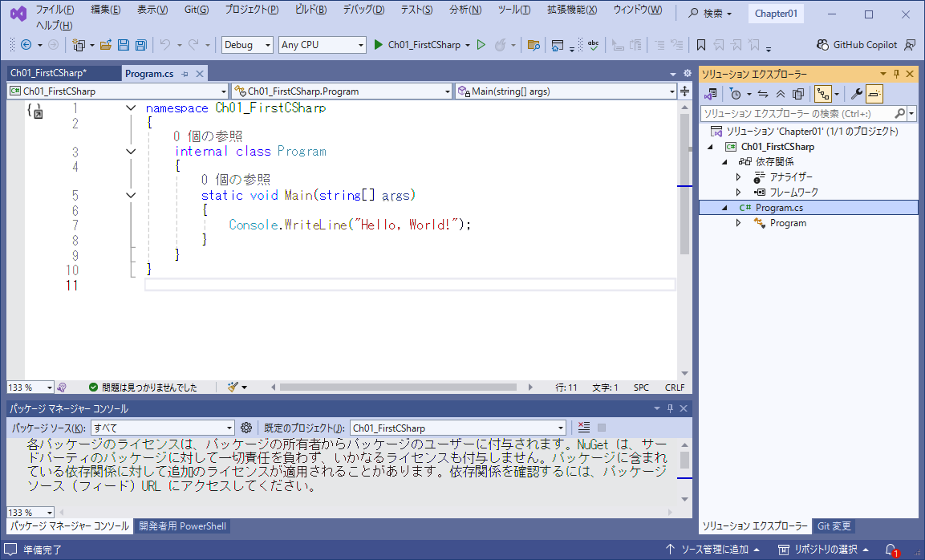Click the Visual Studio logo icon
The height and width of the screenshot is (560, 925).
(x=18, y=13)
